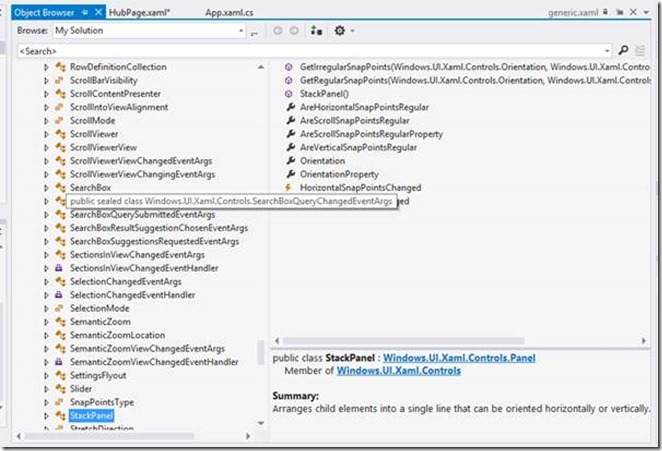Expand the SearchBox tree node
Screen dimensions: 662x451
46,187
